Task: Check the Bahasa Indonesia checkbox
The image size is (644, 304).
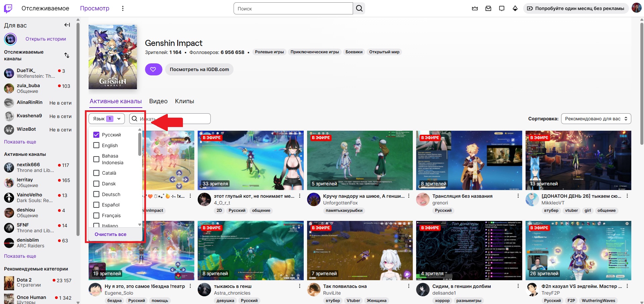Action: tap(96, 159)
